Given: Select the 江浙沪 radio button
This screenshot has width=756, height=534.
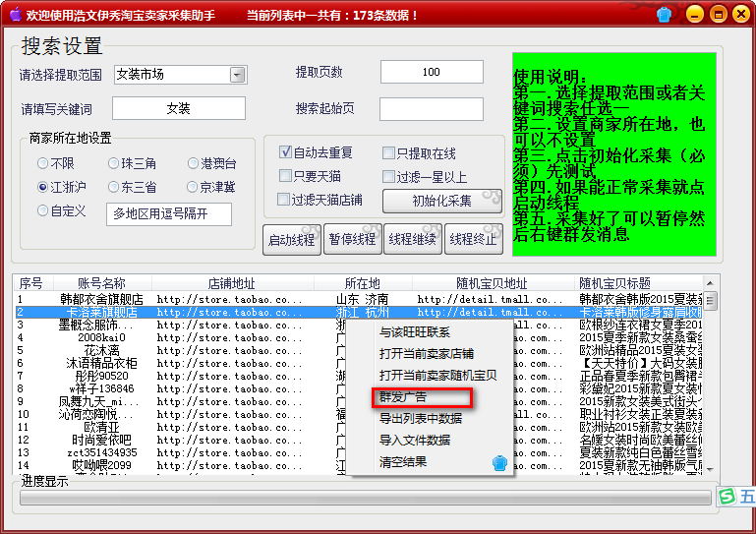Looking at the screenshot, I should click(42, 187).
